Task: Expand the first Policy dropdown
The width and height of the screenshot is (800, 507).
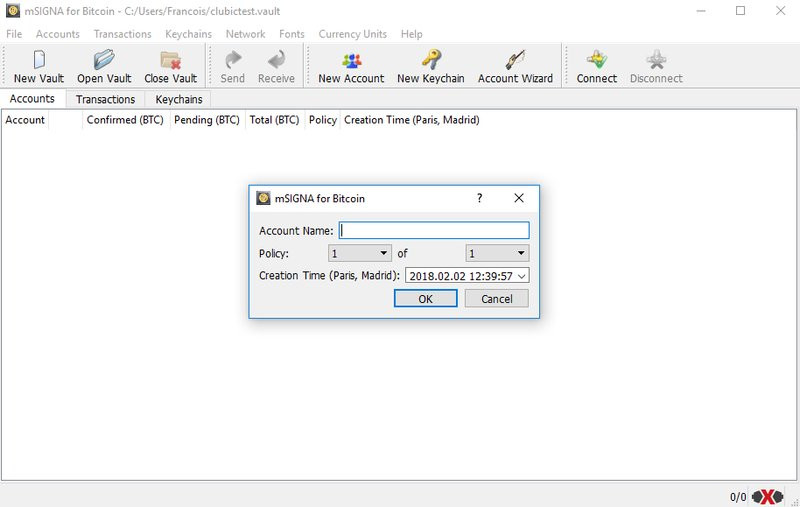Action: (360, 253)
